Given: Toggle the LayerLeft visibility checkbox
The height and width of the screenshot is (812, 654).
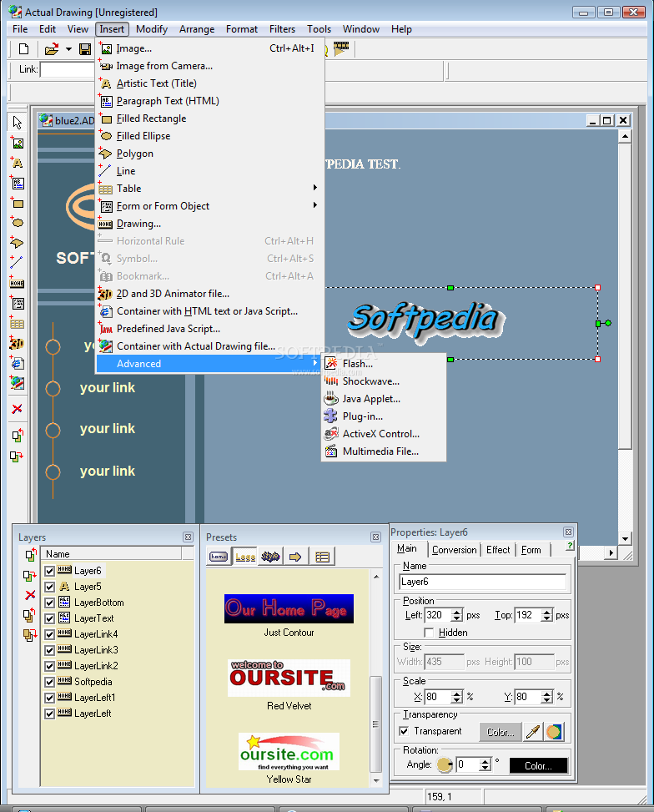Looking at the screenshot, I should pyautogui.click(x=50, y=714).
